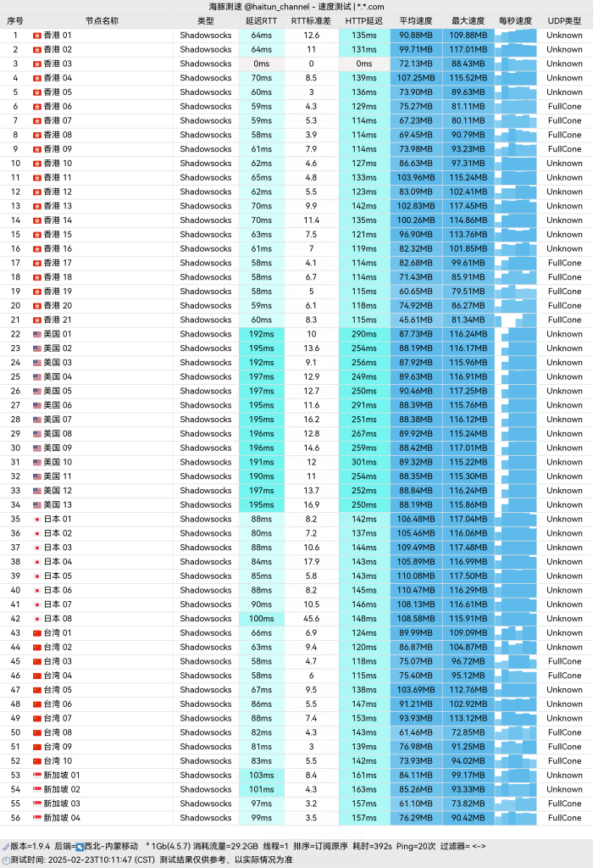This screenshot has width=593, height=868.
Task: Click the Hong Kong flag beside 香港 16
Action: pyautogui.click(x=37, y=249)
